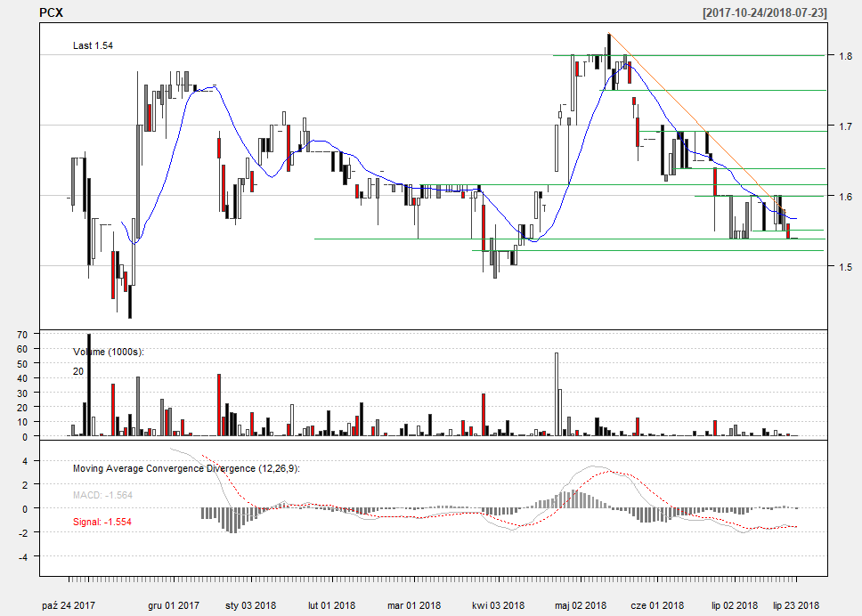Click the 'mar 01 2018' date label
Image resolution: width=862 pixels, height=616 pixels.
414,605
